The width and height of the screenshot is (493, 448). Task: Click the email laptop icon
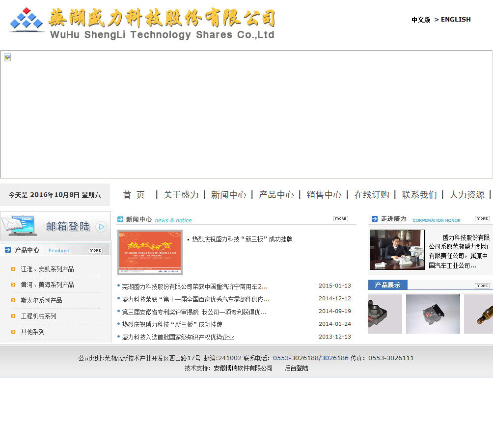pyautogui.click(x=19, y=226)
